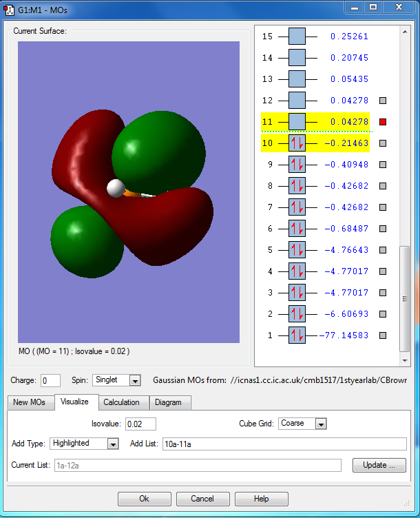This screenshot has height=518, width=420.
Task: Switch to the Calculation tab
Action: [121, 402]
